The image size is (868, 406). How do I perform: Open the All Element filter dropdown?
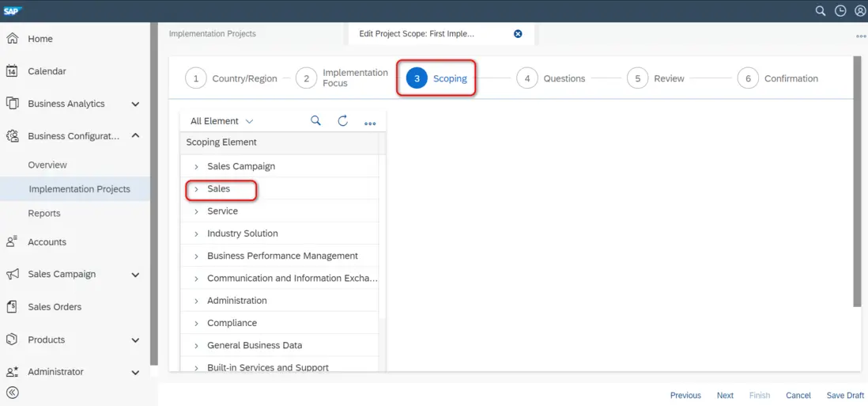(x=221, y=121)
